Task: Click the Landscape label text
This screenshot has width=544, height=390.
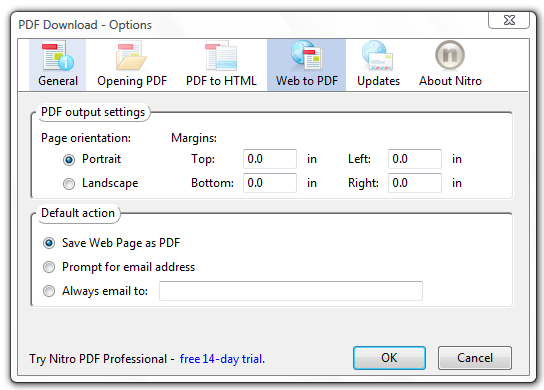Action: point(110,183)
